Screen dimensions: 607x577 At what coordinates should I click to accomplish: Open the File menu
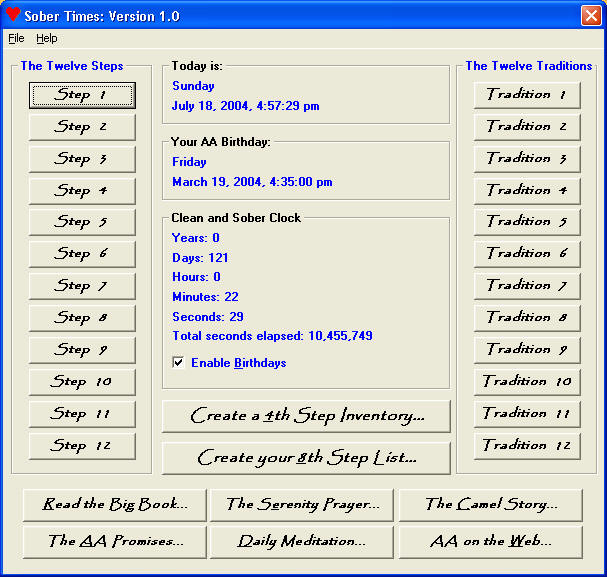coord(16,38)
